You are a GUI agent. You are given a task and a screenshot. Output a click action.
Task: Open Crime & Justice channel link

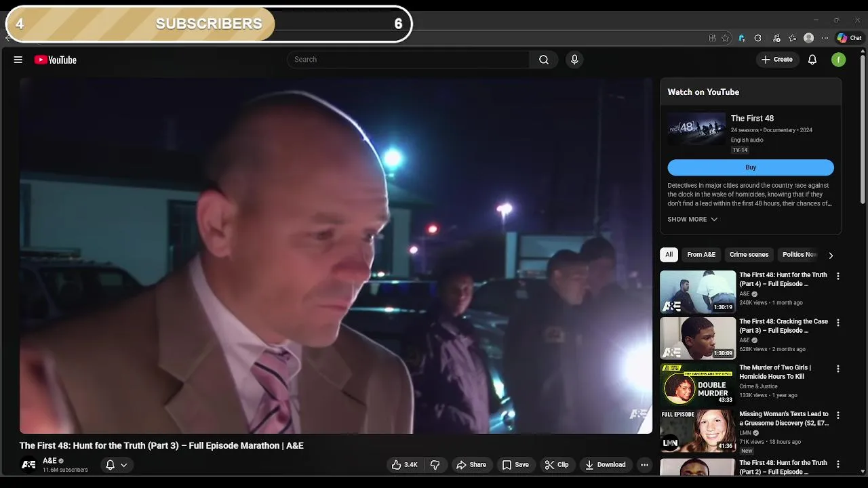[758, 386]
